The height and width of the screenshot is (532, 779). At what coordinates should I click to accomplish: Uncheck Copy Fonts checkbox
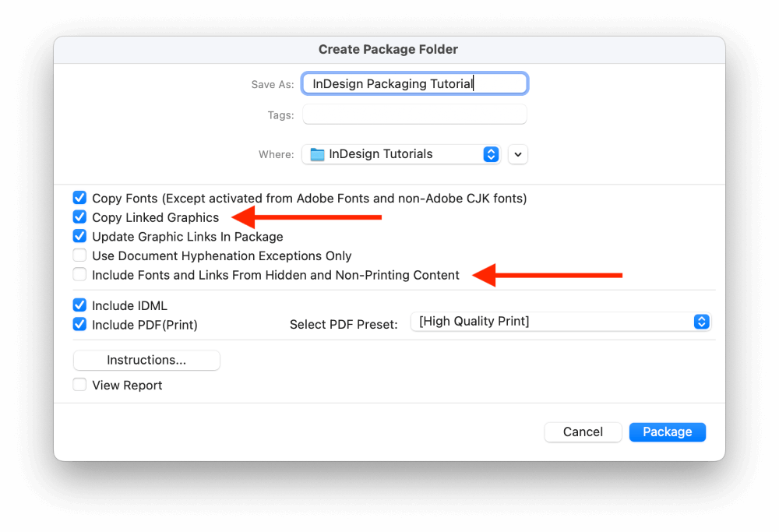(79, 198)
